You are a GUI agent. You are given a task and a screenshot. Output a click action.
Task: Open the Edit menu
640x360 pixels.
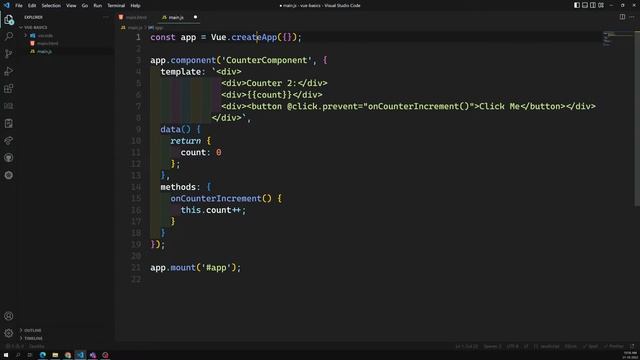click(32, 5)
